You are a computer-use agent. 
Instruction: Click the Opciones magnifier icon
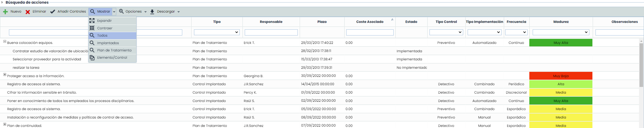121,11
